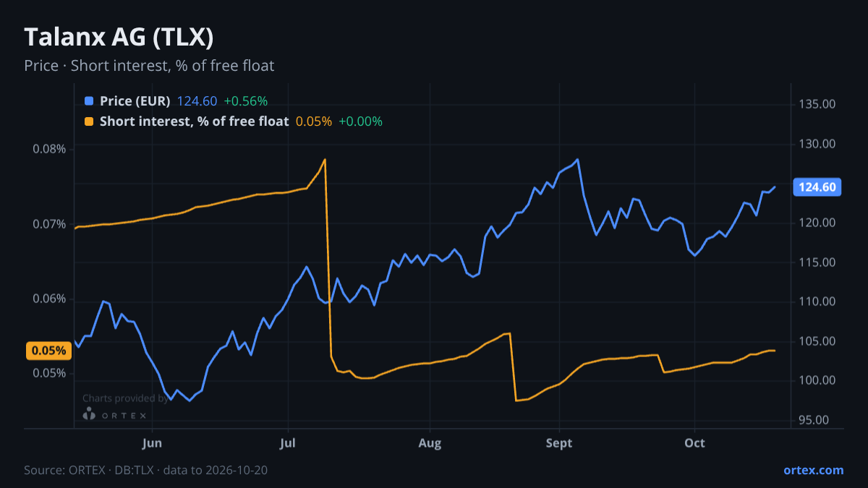Click the 110.00 right axis label
This screenshot has width=868, height=488.
click(x=817, y=301)
